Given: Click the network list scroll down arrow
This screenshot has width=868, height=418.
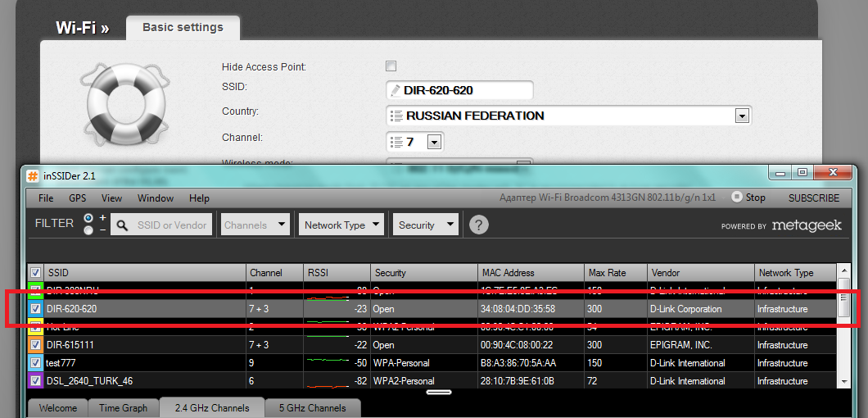Looking at the screenshot, I should 843,381.
